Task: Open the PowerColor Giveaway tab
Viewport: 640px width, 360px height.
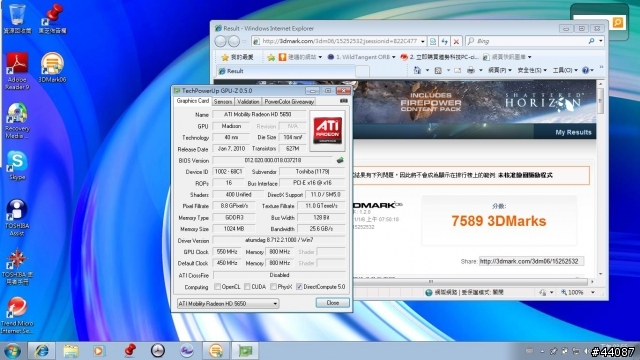Action: (289, 102)
